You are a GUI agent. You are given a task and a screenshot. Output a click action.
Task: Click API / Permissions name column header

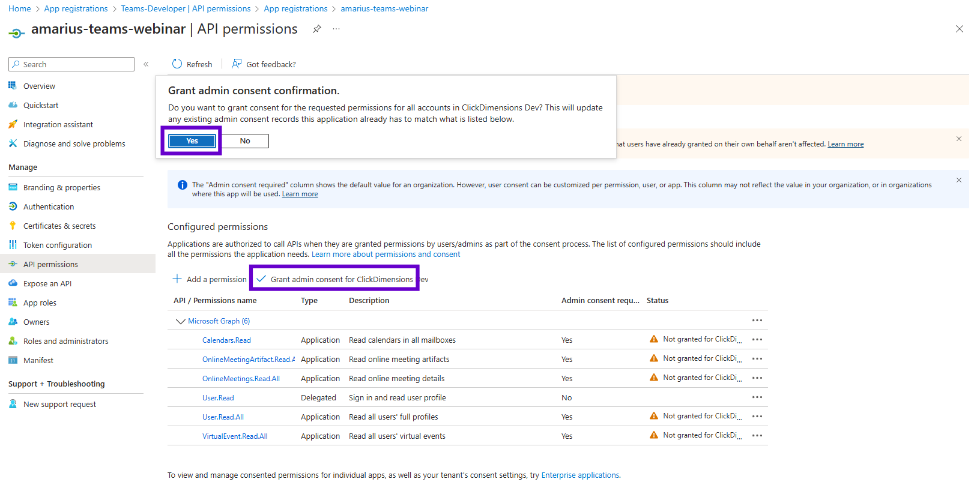point(215,301)
